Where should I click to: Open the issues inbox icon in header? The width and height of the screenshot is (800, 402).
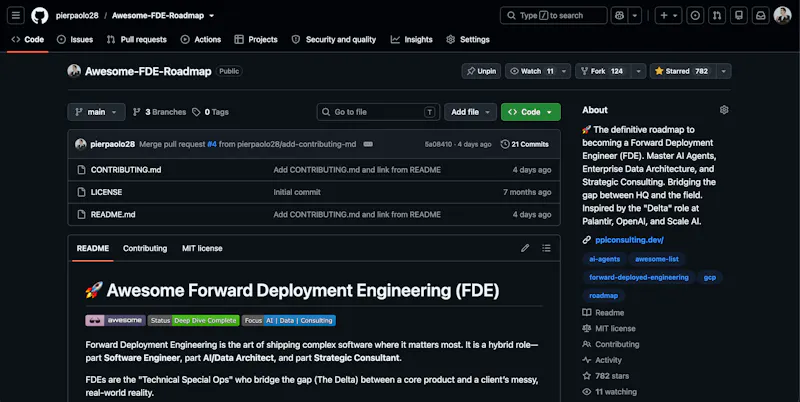pos(695,15)
